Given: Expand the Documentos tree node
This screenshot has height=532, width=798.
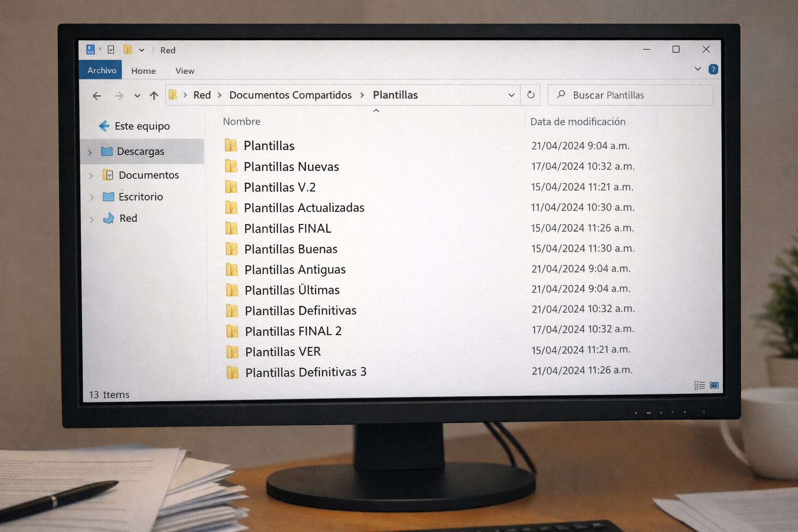Looking at the screenshot, I should [91, 176].
